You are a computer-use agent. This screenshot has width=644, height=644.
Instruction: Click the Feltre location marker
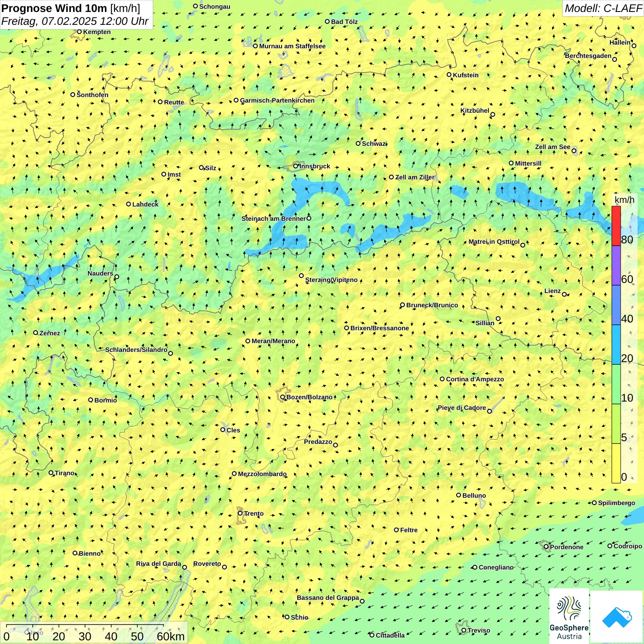coord(396,529)
